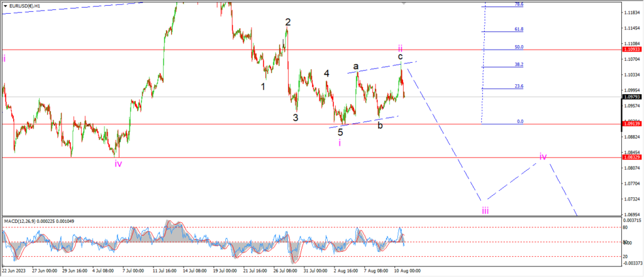The height and width of the screenshot is (277, 644).
Task: Click the 1.09954 price axis value
Action: [631, 90]
